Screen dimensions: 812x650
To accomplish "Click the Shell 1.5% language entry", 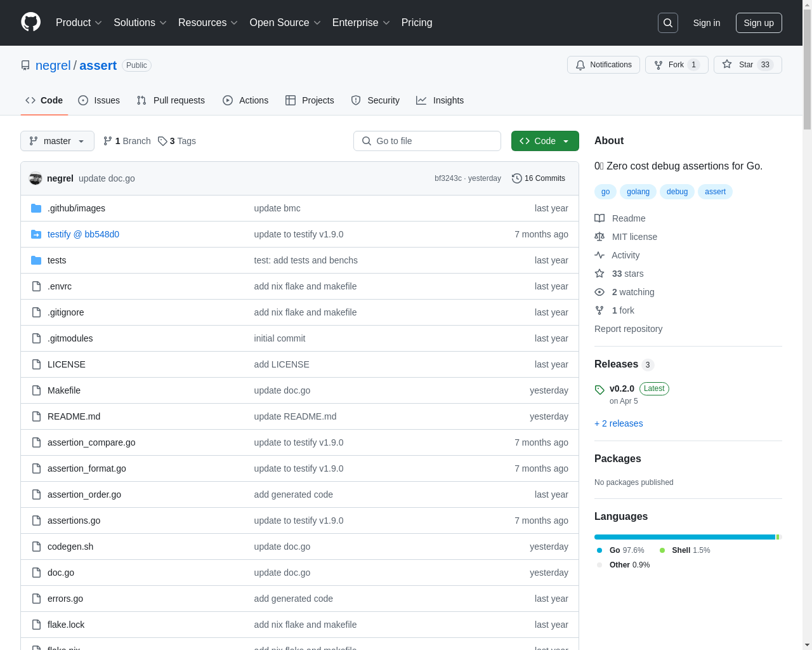I will coord(684,550).
